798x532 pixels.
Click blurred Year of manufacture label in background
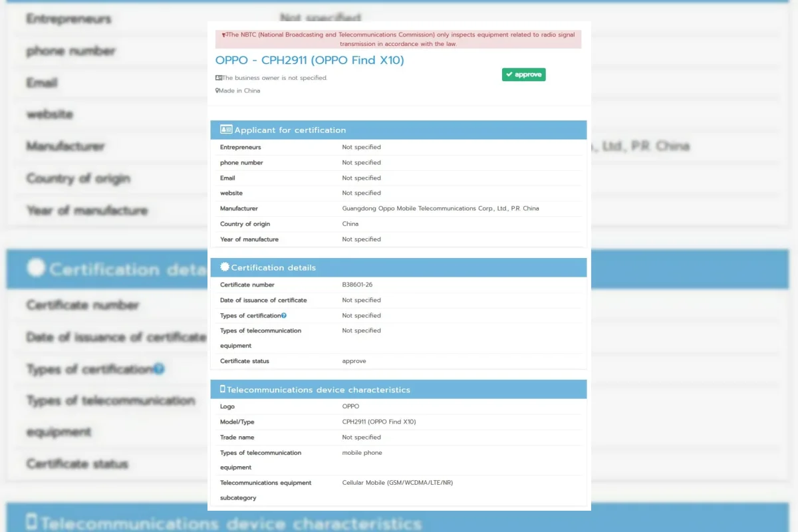point(87,210)
